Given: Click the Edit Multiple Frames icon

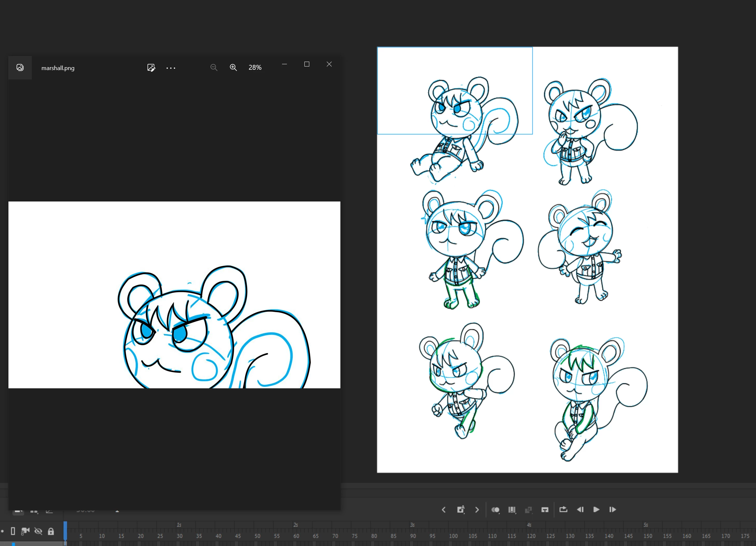Looking at the screenshot, I should [x=512, y=510].
